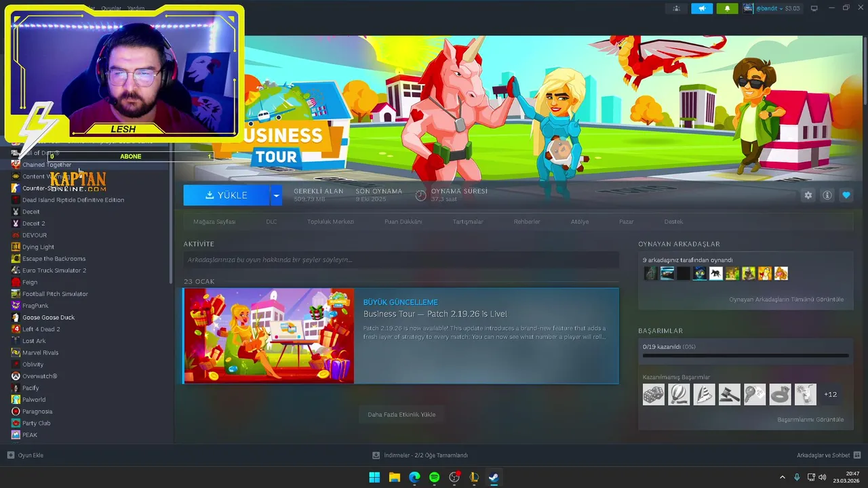Open the Destek tab
Viewport: 868px width, 488px height.
(x=673, y=222)
